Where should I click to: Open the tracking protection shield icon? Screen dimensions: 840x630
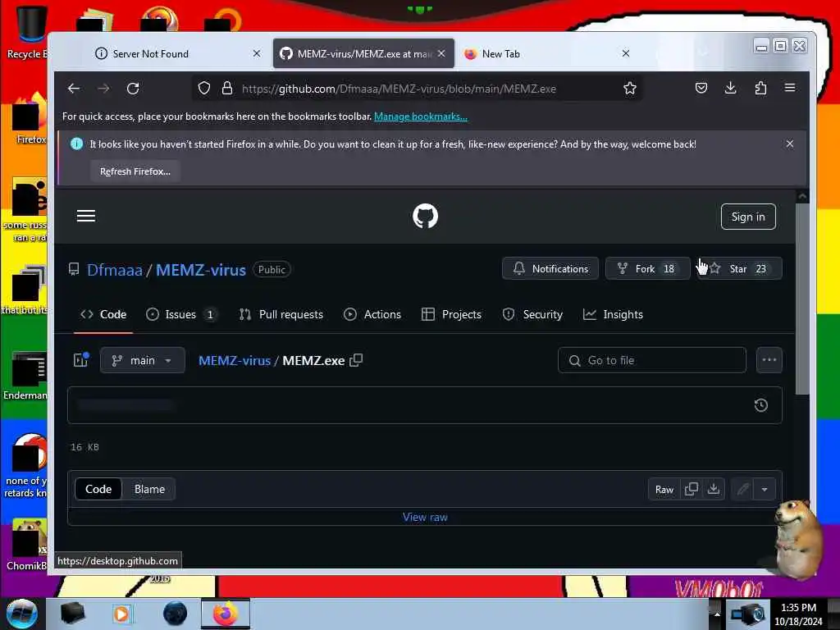[x=204, y=89]
